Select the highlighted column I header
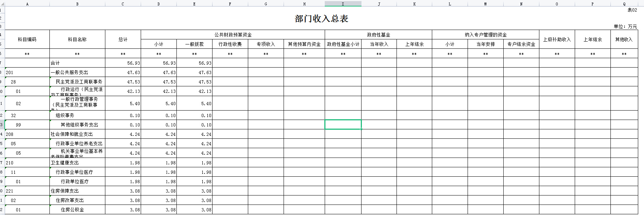The height and width of the screenshot is (215, 644). [x=343, y=4]
